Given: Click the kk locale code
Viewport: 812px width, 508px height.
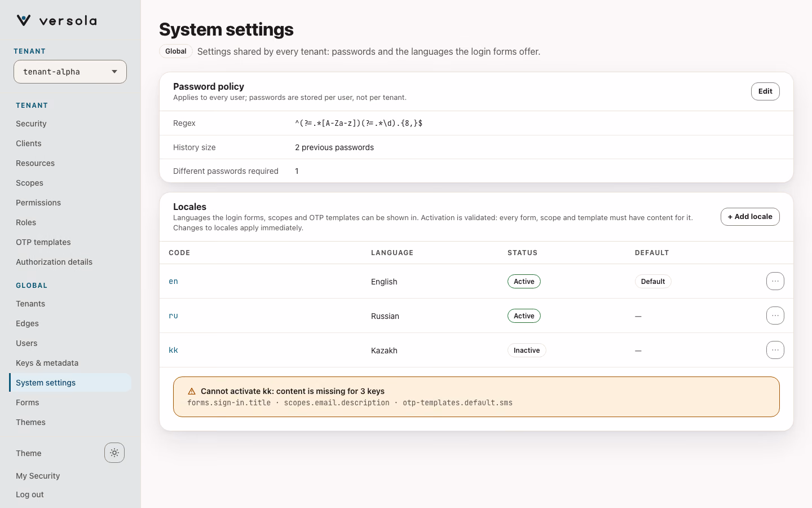Looking at the screenshot, I should pyautogui.click(x=173, y=350).
